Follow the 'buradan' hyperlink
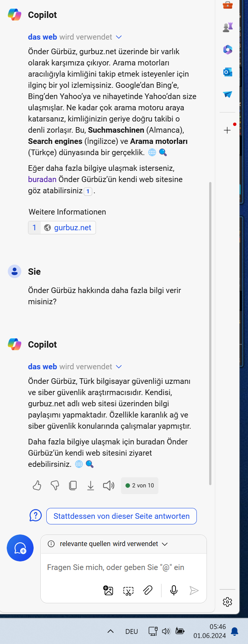248x644 pixels. click(x=42, y=179)
